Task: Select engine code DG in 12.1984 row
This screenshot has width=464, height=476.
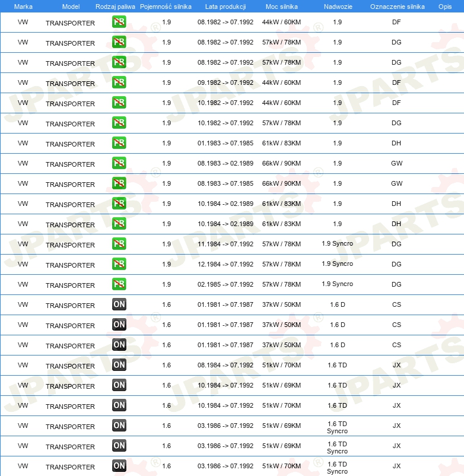Action: pyautogui.click(x=396, y=264)
